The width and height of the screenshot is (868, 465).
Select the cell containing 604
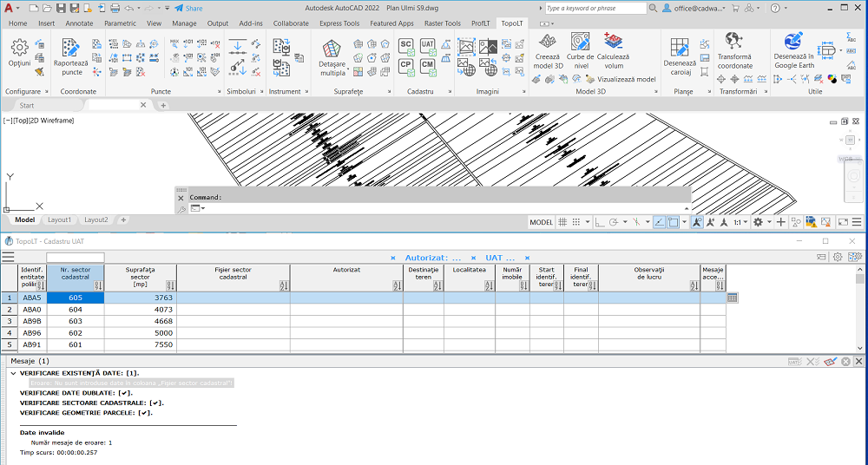coord(76,310)
